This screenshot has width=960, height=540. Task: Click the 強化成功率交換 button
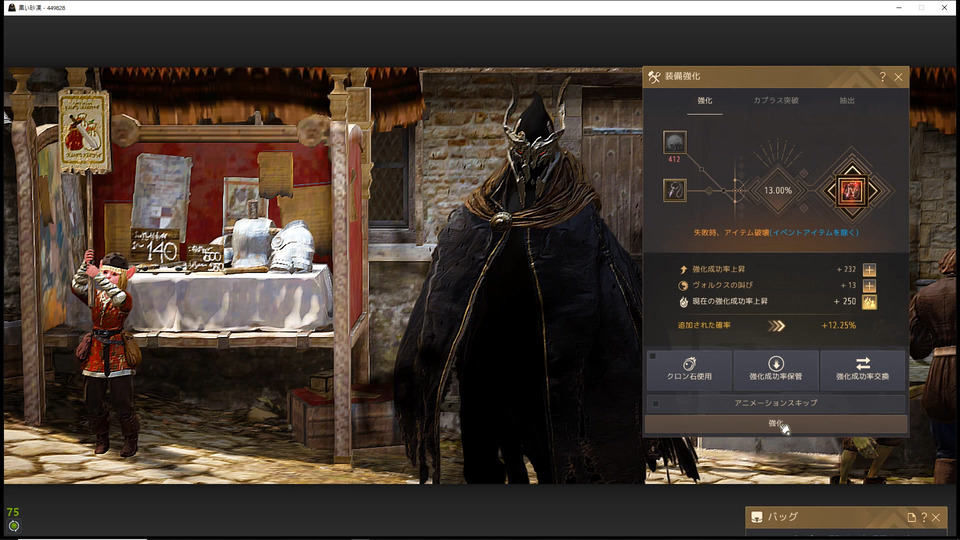[863, 370]
